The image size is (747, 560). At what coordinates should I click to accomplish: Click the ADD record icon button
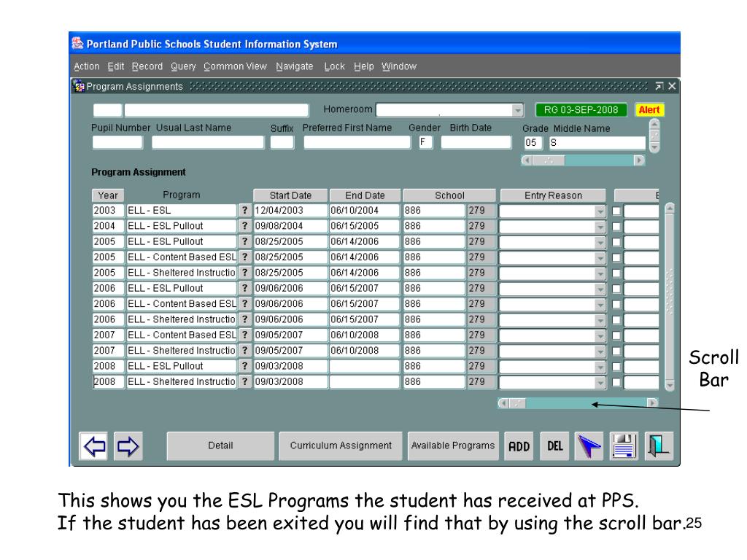[x=519, y=446]
